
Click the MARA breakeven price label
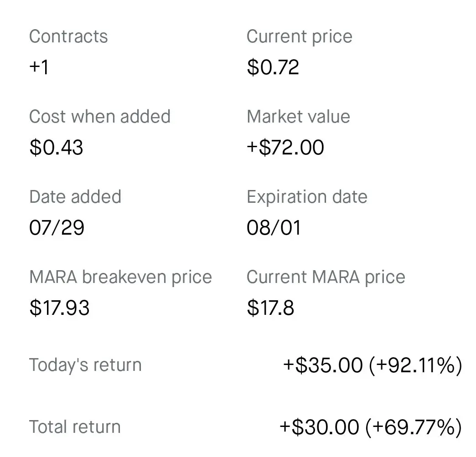[120, 277]
